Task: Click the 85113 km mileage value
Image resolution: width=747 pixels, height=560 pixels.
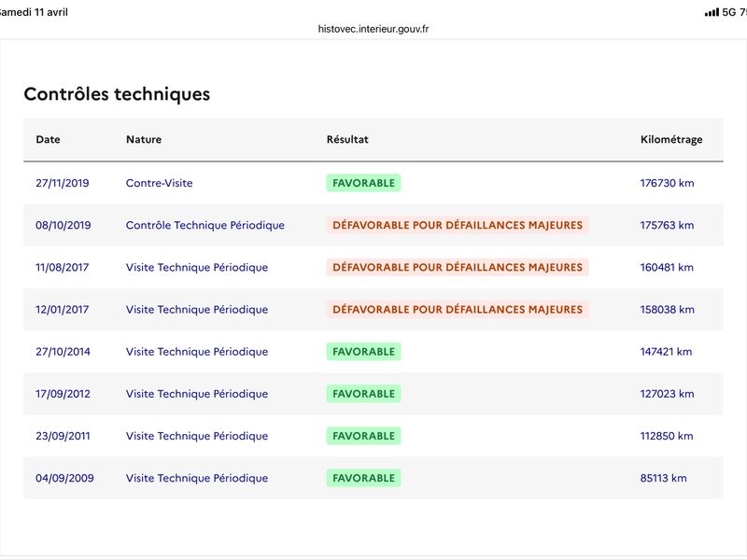Action: pyautogui.click(x=664, y=478)
